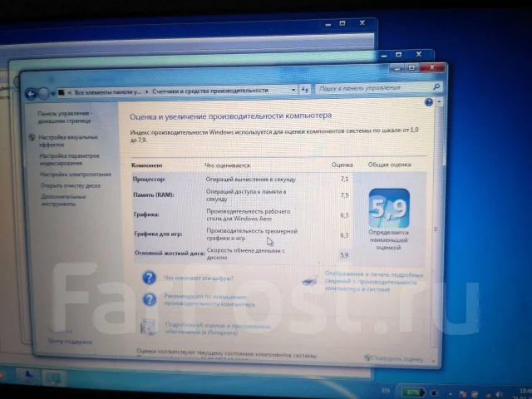Image resolution: width=532 pixels, height=399 pixels.
Task: Open 'Что означают эти цифры?' link
Action: coord(199,278)
